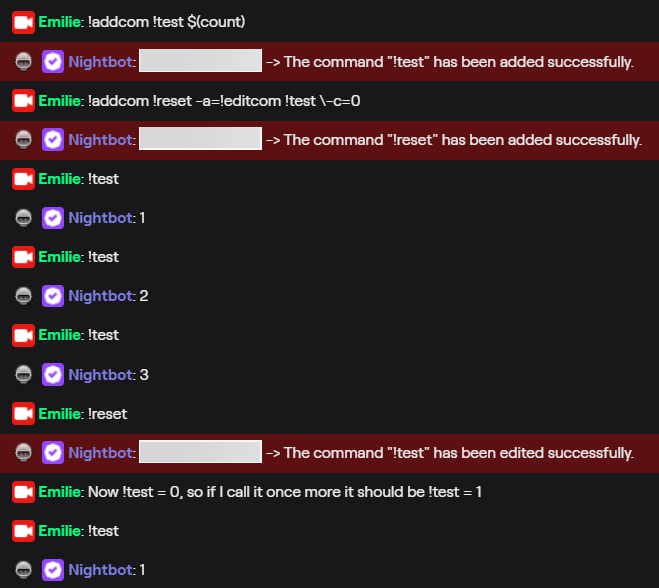Open Nightbot's profile from the "2" reply
The height and width of the screenshot is (588, 659).
(x=100, y=296)
